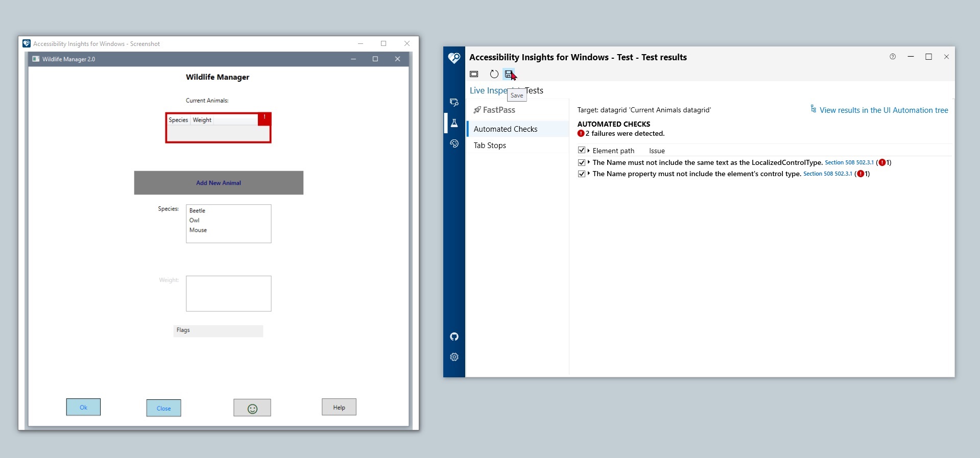This screenshot has height=458, width=980.
Task: Open the color contrast palette icon
Action: (454, 143)
